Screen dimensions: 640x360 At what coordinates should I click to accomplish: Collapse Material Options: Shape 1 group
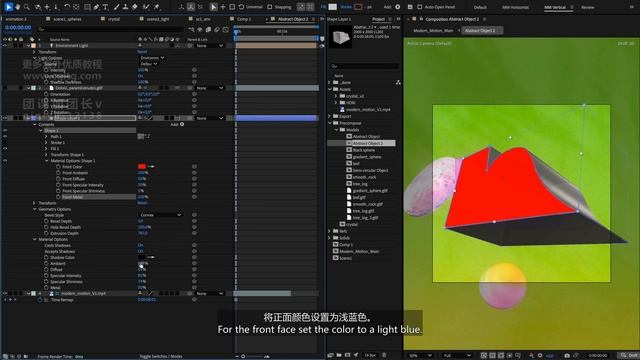[47, 161]
